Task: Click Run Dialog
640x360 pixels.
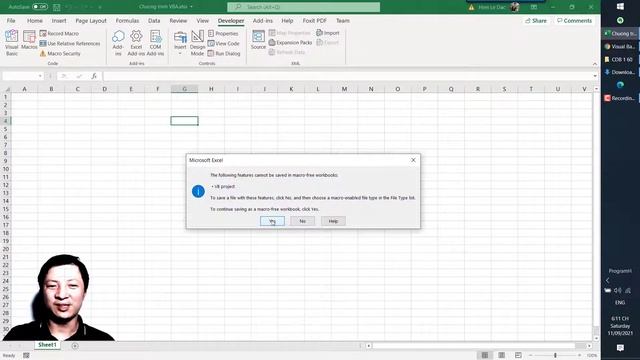Action: pos(224,53)
